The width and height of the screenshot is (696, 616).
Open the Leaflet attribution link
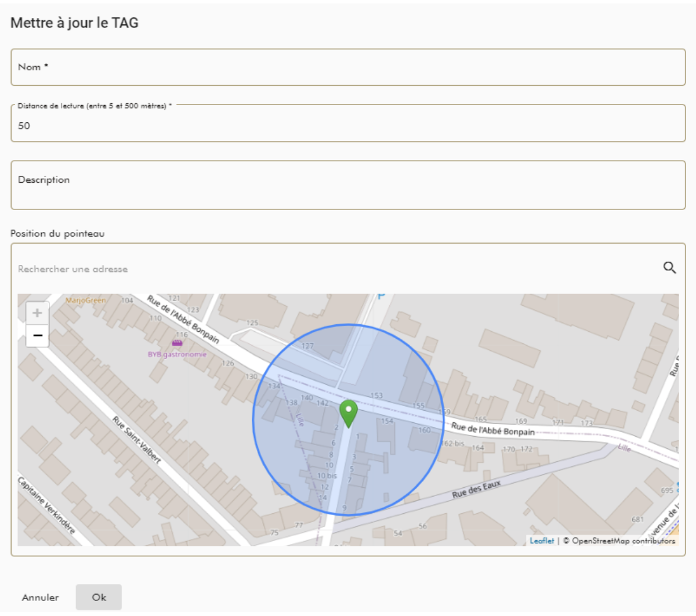[x=542, y=541]
